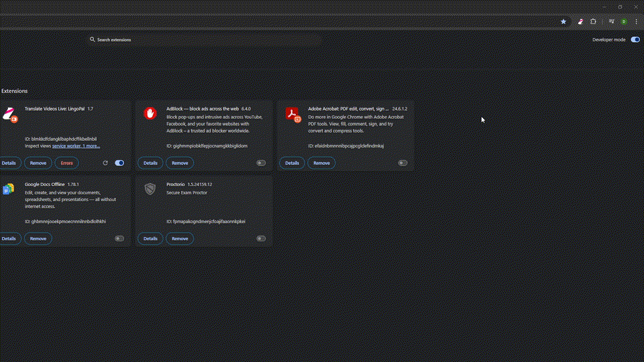Open Chrome three-dot menu

[636, 21]
